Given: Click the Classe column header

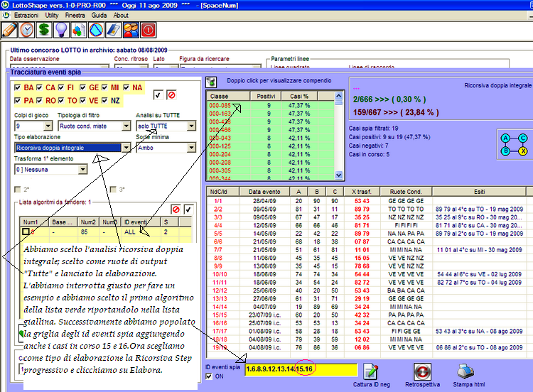Looking at the screenshot, I should (x=228, y=96).
